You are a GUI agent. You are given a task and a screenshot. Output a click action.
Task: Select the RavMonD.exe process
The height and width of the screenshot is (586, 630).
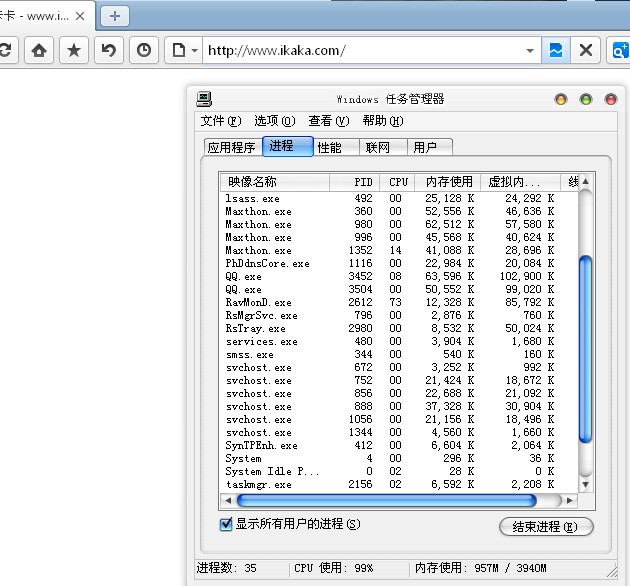tap(399, 302)
